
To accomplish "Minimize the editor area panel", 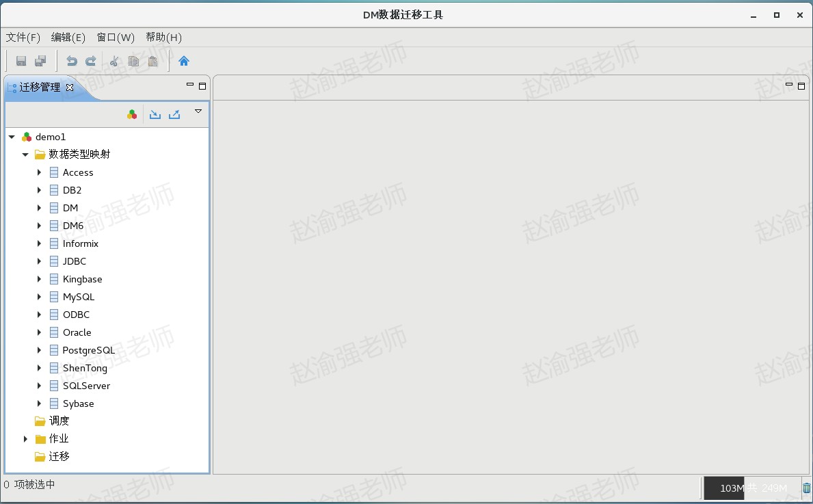I will (788, 85).
